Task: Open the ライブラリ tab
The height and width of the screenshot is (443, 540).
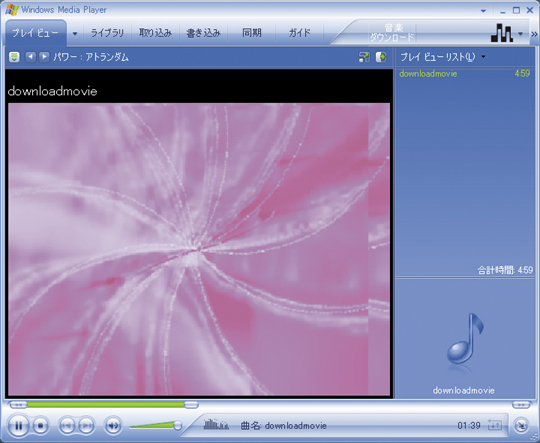Action: pyautogui.click(x=107, y=33)
